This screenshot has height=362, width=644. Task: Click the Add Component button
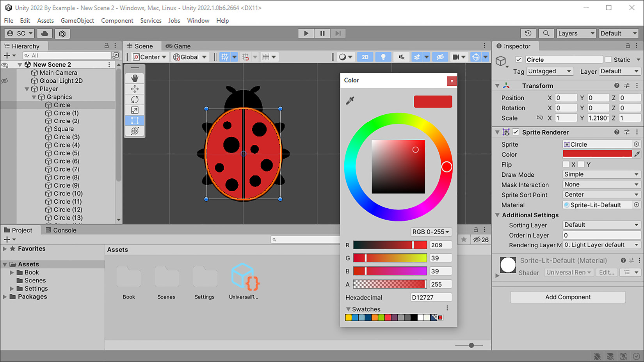[x=568, y=297]
